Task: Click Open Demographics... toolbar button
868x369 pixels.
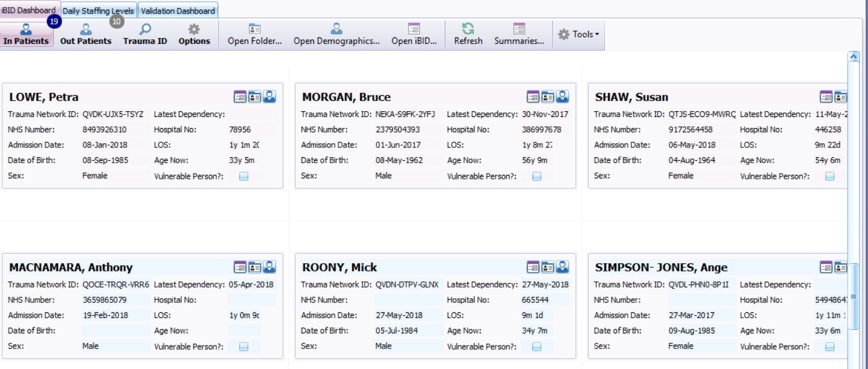Action: click(336, 34)
